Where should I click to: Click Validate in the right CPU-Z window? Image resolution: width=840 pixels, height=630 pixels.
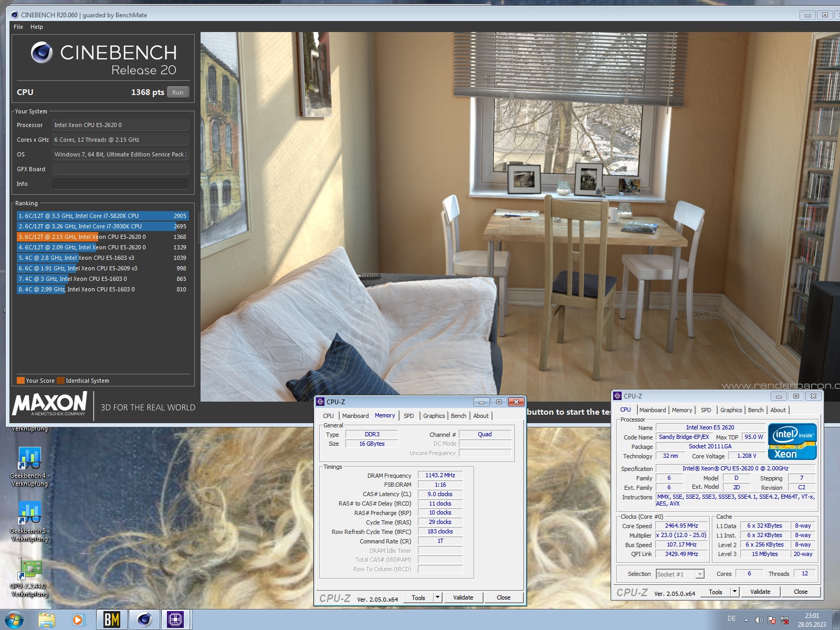(x=760, y=592)
